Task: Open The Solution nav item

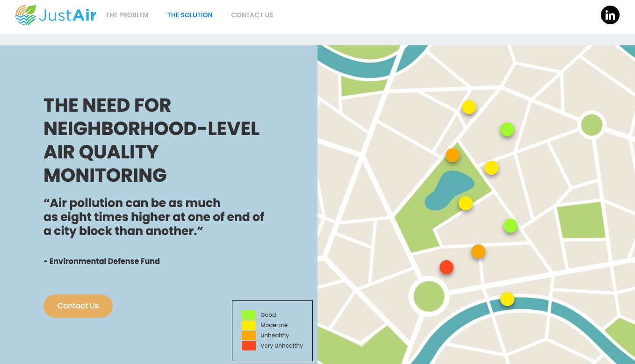Action: 190,15
